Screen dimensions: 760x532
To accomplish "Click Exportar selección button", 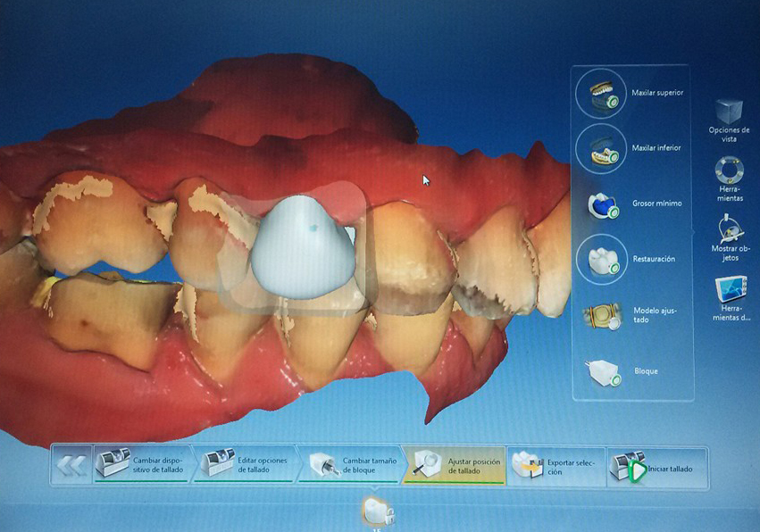I will (x=555, y=466).
